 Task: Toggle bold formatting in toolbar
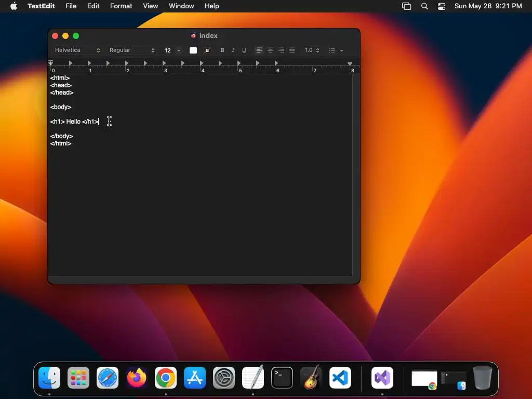click(x=222, y=50)
